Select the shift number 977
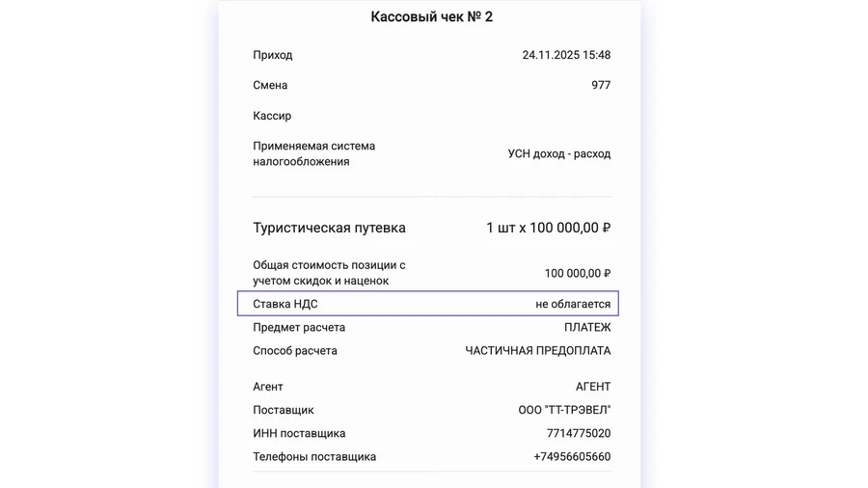This screenshot has height=488, width=868. pos(601,86)
